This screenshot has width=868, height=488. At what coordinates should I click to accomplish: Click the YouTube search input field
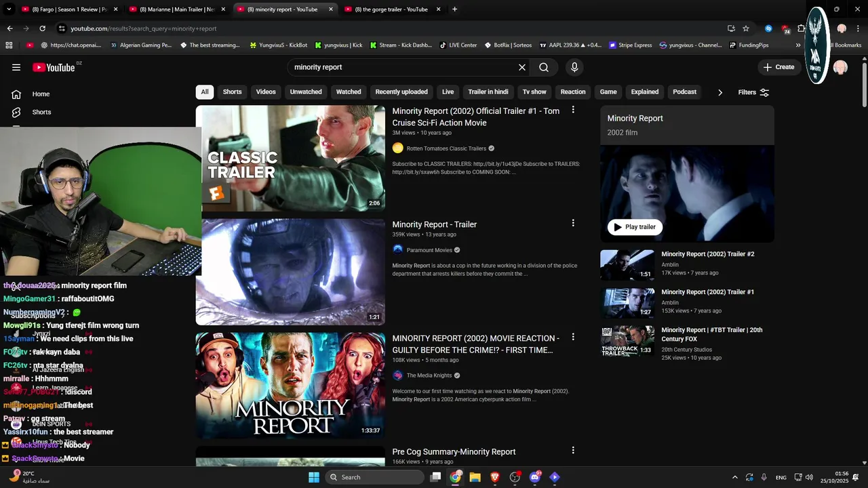(x=403, y=67)
